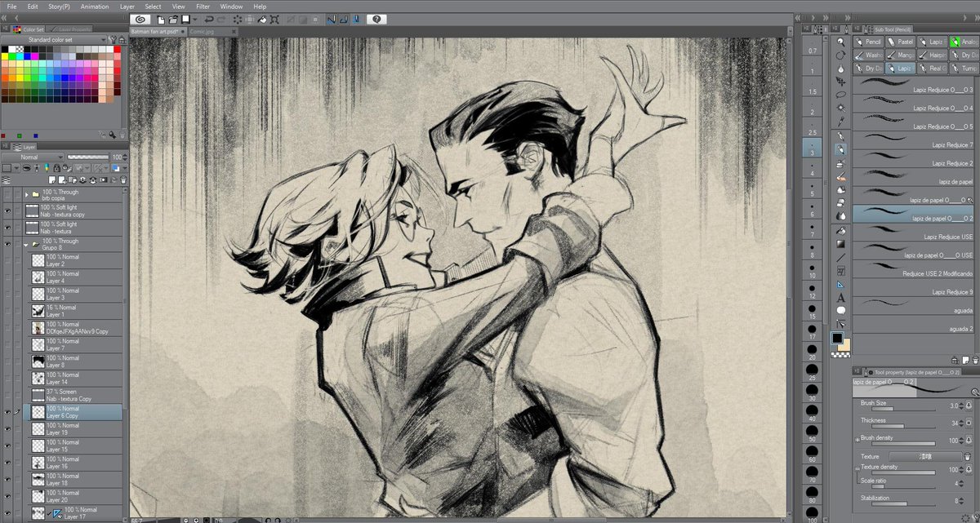Open the Story(P) menu
Viewport: 980px width, 523px height.
[59, 6]
